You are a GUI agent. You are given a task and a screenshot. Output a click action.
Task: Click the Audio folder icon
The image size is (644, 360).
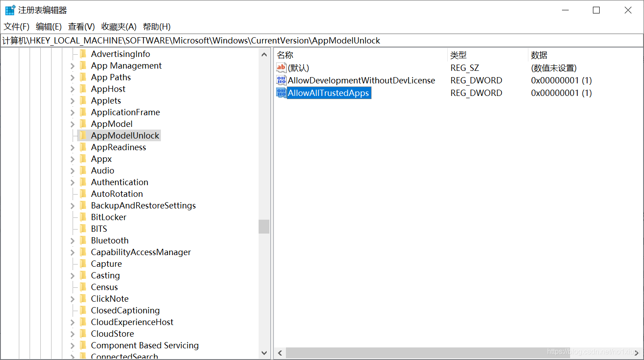tap(83, 170)
